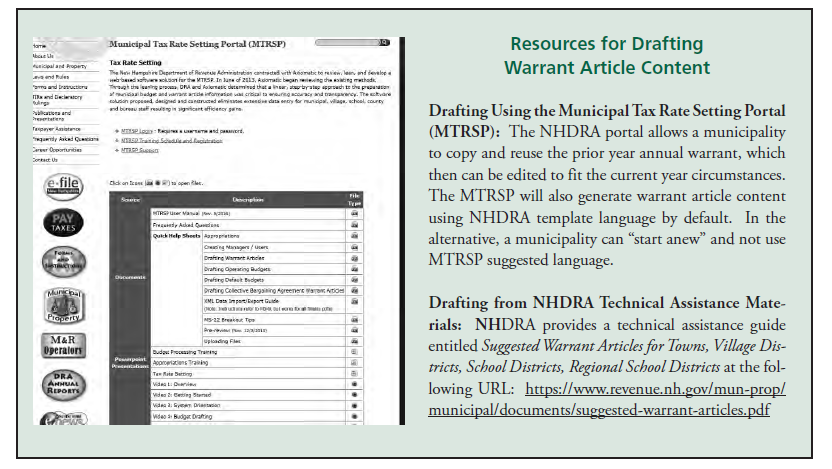The image size is (832, 469).
Task: Open the PDF icon for Drafting Warrant Articles
Action: pos(354,258)
